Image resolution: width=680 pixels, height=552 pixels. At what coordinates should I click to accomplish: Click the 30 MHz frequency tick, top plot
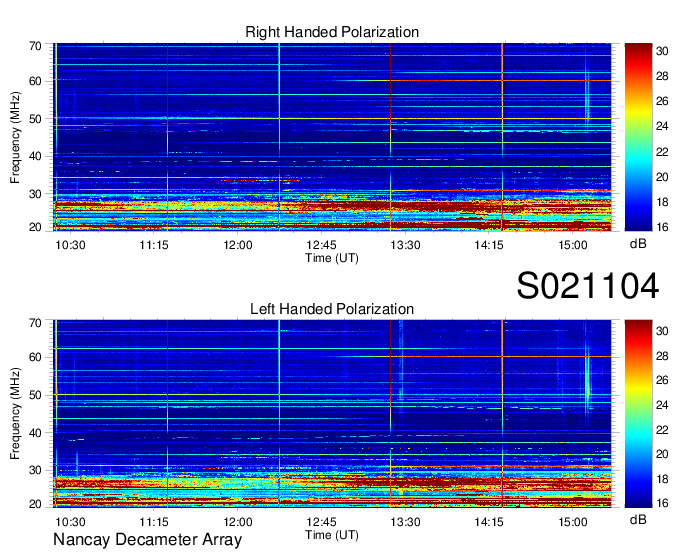pyautogui.click(x=36, y=194)
